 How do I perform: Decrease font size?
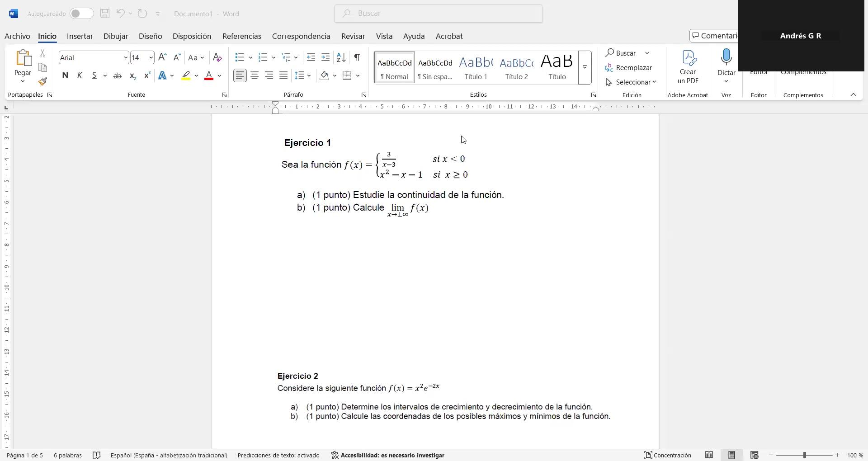(177, 57)
